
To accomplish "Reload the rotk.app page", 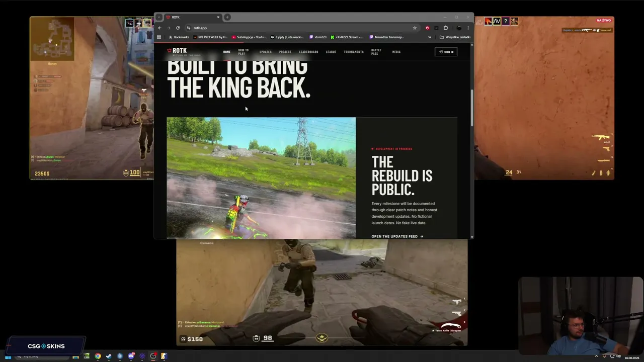I will [x=178, y=28].
